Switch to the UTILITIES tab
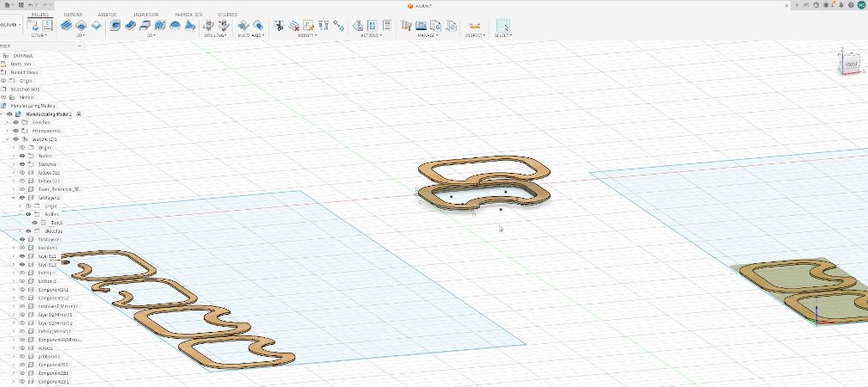 227,15
